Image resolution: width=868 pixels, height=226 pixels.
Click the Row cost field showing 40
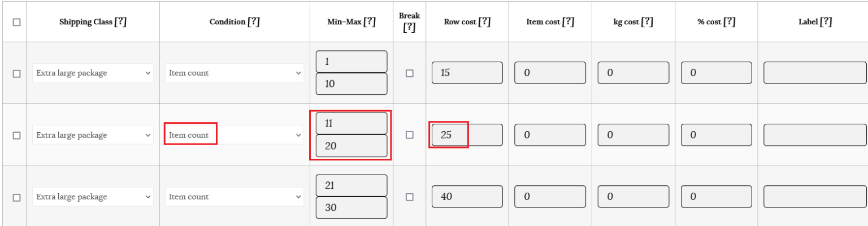point(467,197)
